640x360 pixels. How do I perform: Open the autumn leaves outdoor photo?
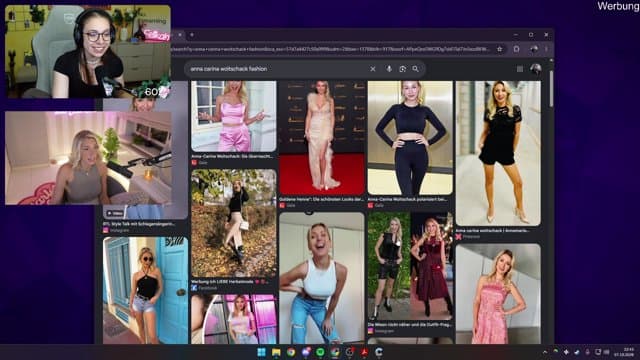pos(233,223)
